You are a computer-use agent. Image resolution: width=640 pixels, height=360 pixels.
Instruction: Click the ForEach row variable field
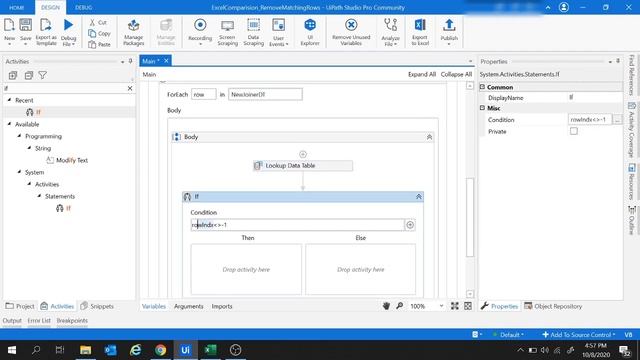204,94
